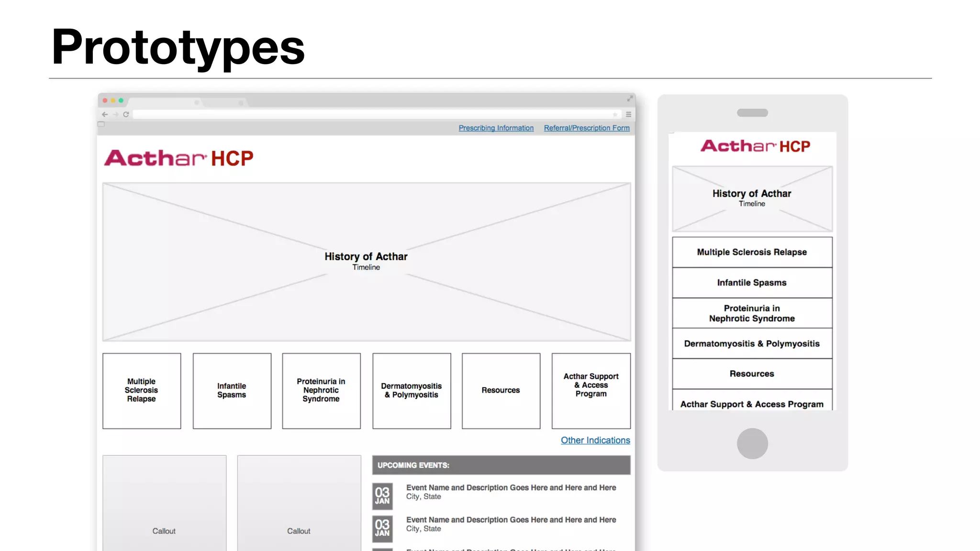Follow the Other Indications link
Viewport: 980px width, 551px height.
click(595, 440)
